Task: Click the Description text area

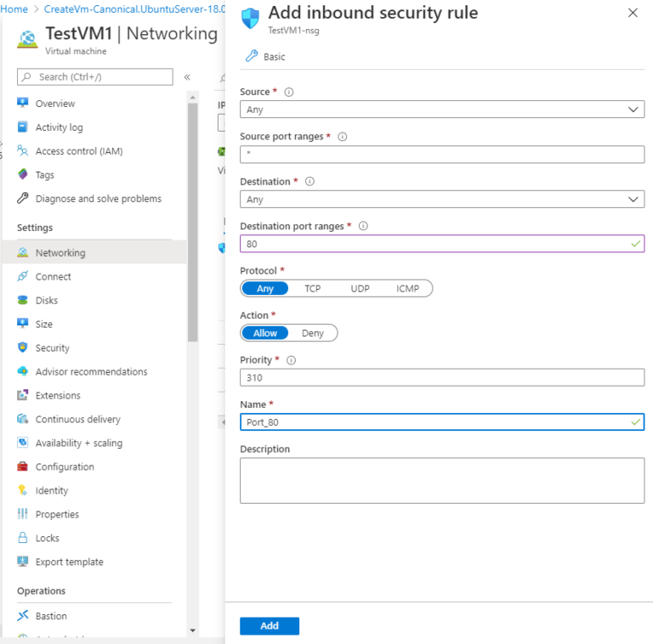Action: click(x=442, y=481)
